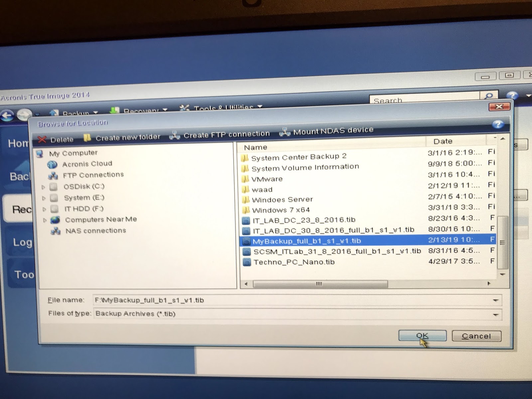Click the horizontal scrollbar right arrow

489,284
